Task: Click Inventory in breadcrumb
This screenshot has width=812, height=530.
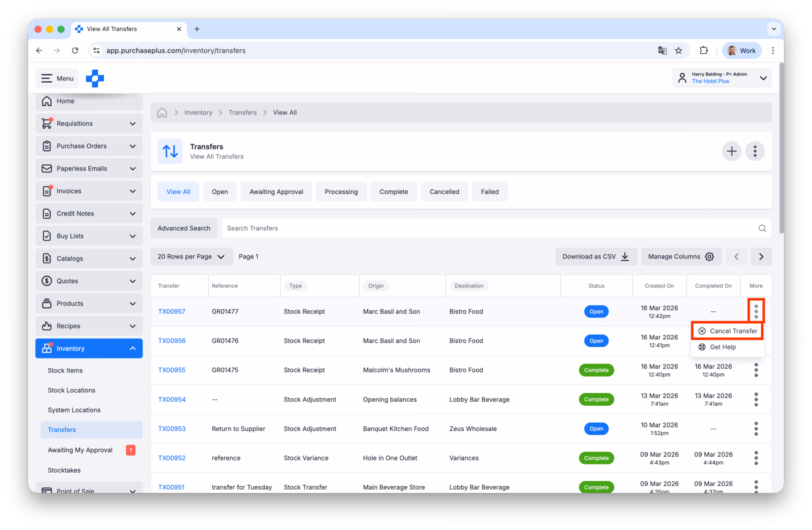Action: pyautogui.click(x=198, y=112)
